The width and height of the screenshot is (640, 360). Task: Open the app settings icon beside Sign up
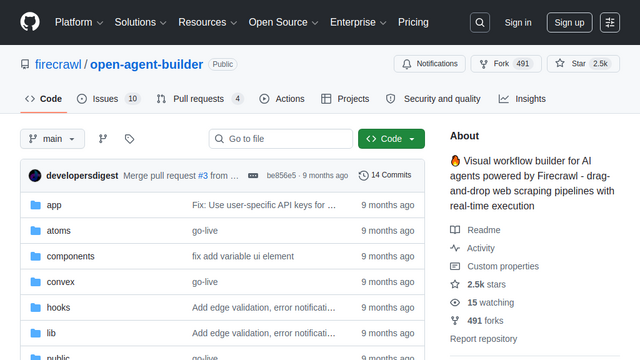(610, 22)
